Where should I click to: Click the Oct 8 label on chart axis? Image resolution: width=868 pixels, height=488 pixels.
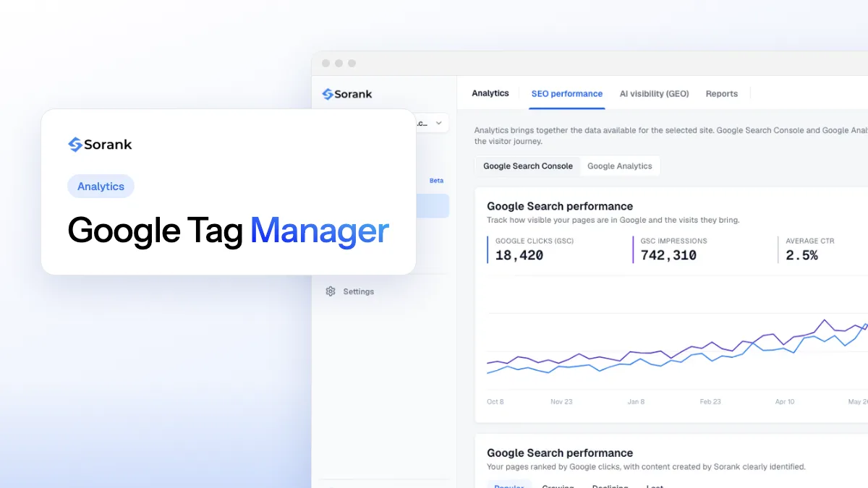click(495, 401)
